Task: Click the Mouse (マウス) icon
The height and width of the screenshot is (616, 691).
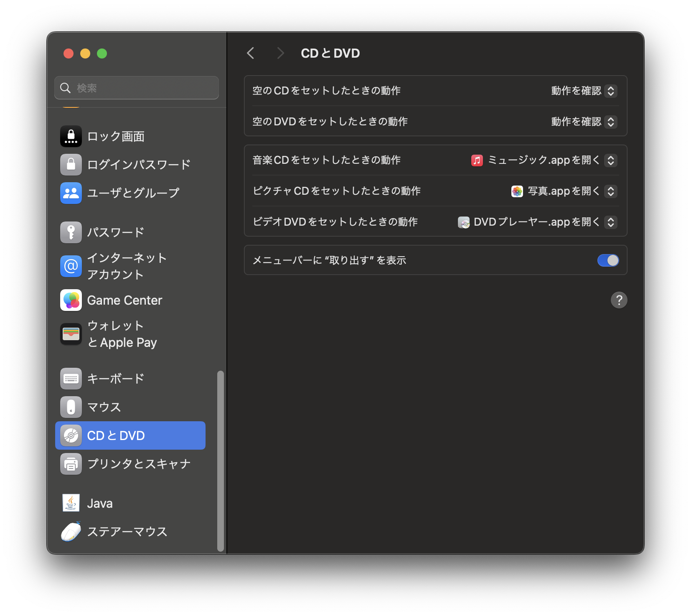Action: coord(71,407)
